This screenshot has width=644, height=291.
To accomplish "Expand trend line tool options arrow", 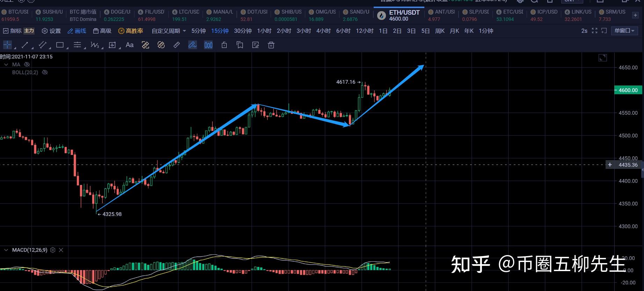I will pos(32,47).
